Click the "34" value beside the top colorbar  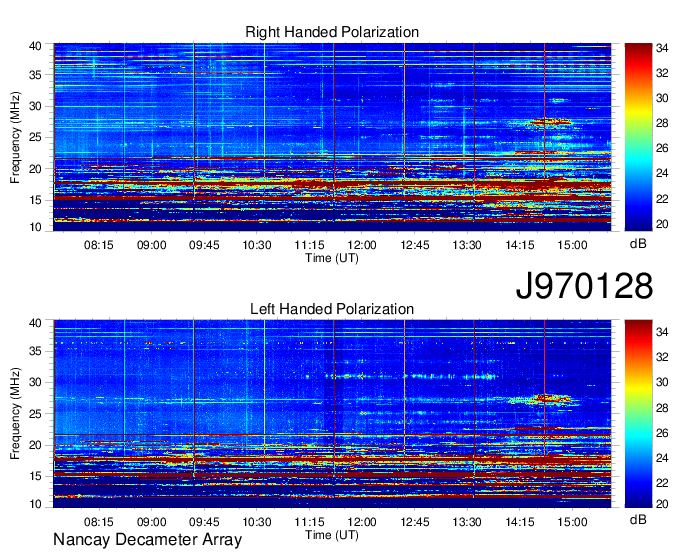[662, 48]
